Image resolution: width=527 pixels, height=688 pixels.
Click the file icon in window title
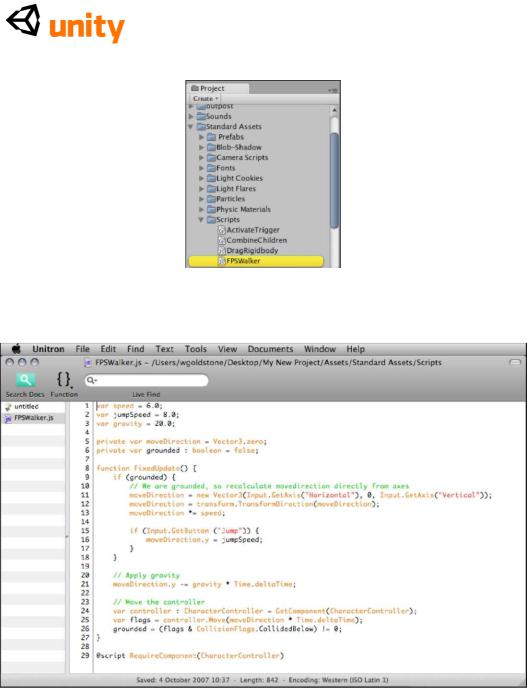[x=88, y=363]
